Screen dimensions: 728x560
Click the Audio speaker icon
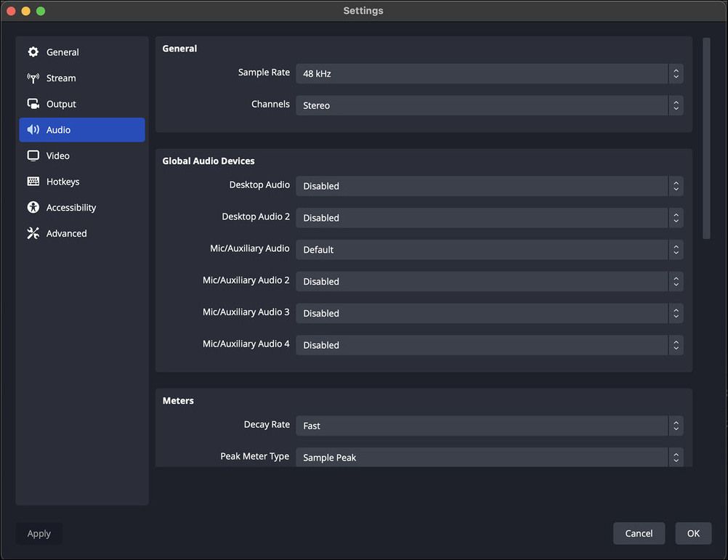click(33, 130)
